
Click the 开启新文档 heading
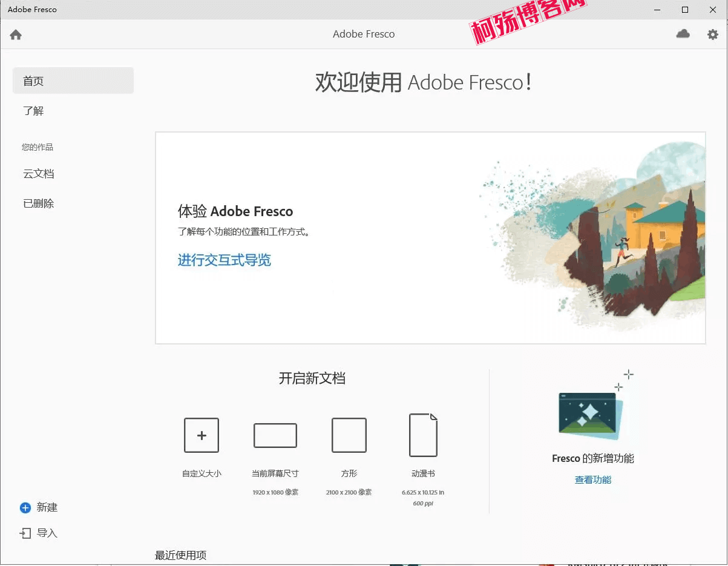point(312,378)
